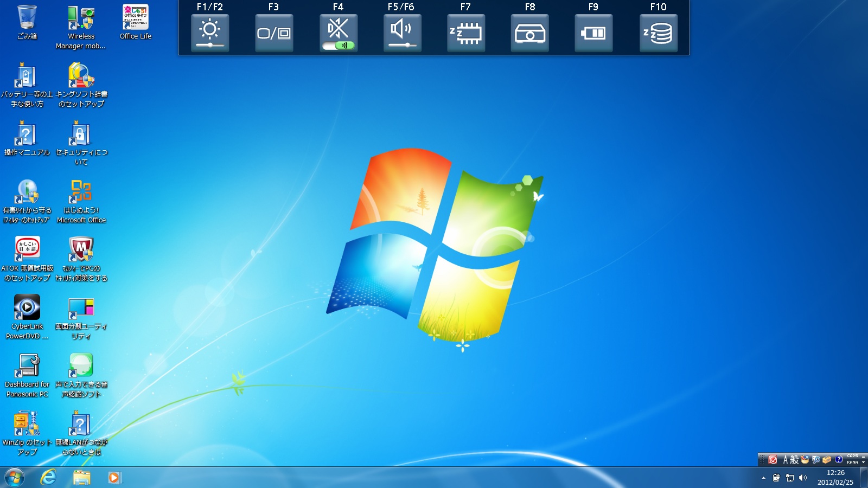This screenshot has width=868, height=488.
Task: Activate the F7 sleep mode button
Action: (x=465, y=33)
